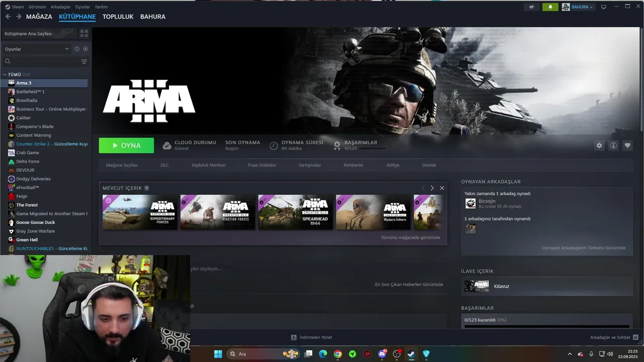Open volume control in system tray
Screen dimensions: 644x362
tap(610, 354)
